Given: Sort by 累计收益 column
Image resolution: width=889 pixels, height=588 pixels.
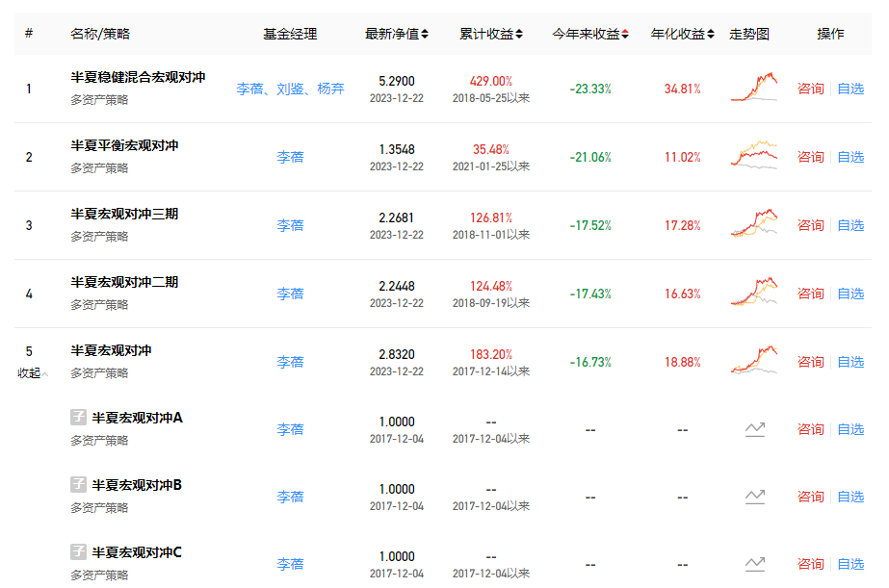Looking at the screenshot, I should coord(491,34).
